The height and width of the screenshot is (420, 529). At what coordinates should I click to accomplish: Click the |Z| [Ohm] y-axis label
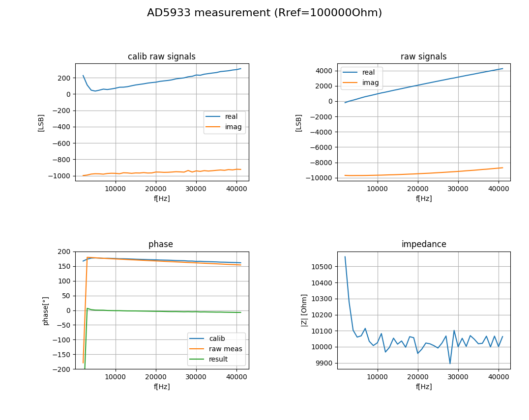tap(304, 310)
